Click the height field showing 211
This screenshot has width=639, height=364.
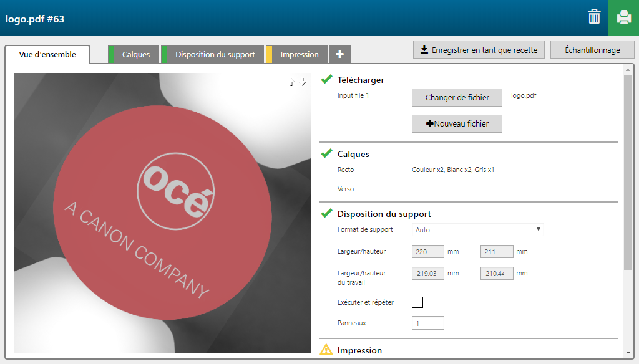click(497, 252)
